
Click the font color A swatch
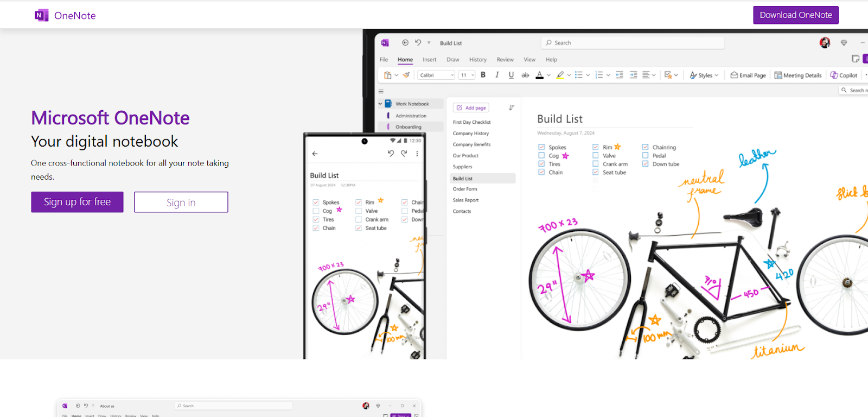539,75
